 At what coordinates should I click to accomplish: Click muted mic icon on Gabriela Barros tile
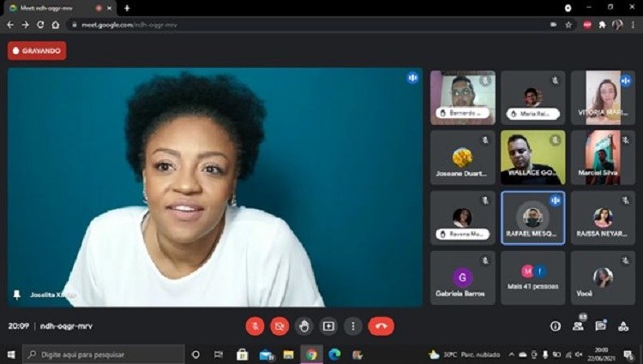(485, 260)
